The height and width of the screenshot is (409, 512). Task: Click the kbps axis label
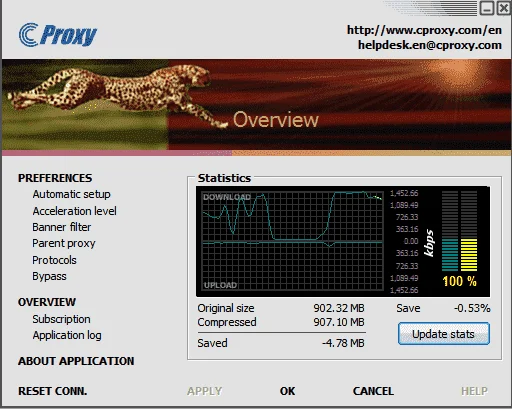429,243
